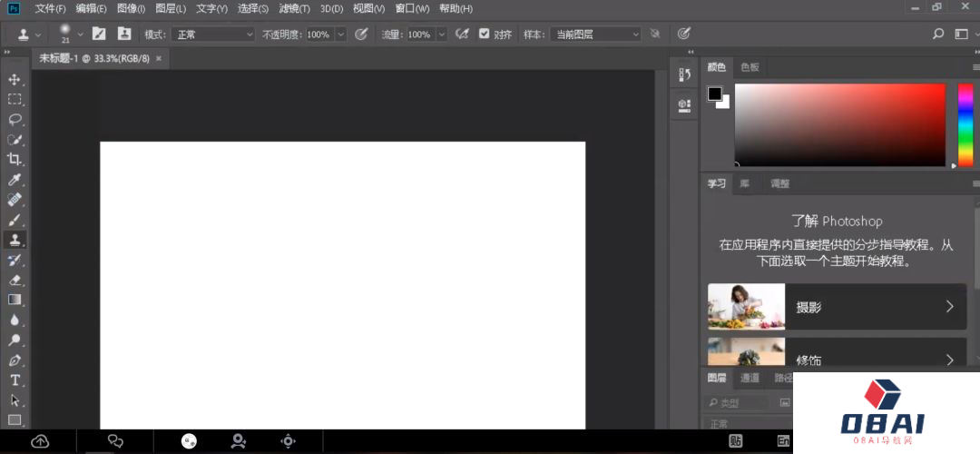Enable airbrush-style build-up icon
The image size is (980, 454).
(462, 34)
